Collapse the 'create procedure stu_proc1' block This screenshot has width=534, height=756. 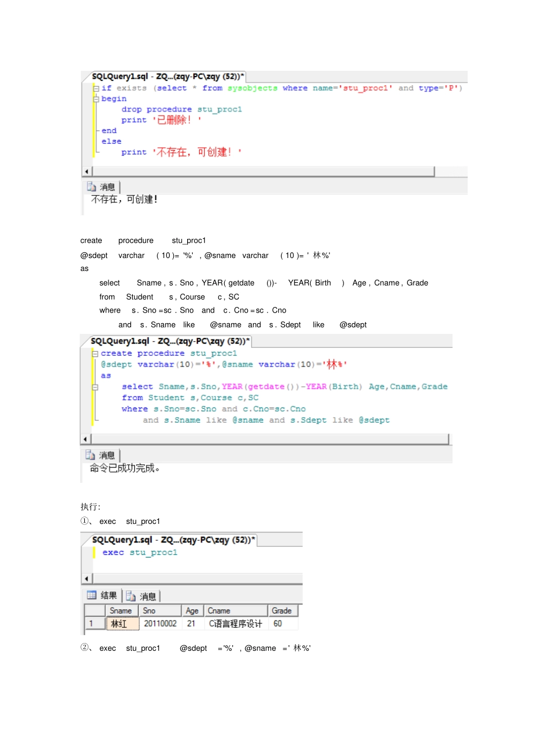96,354
